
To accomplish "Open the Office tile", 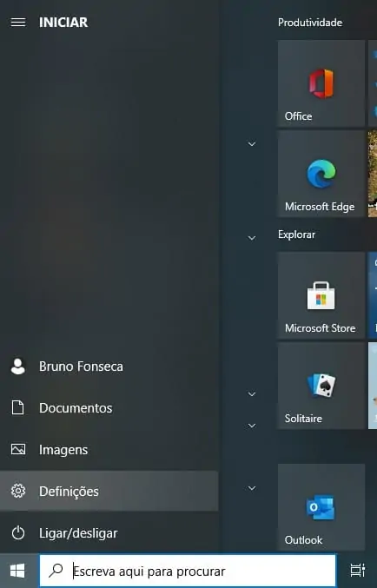I will pos(321,83).
